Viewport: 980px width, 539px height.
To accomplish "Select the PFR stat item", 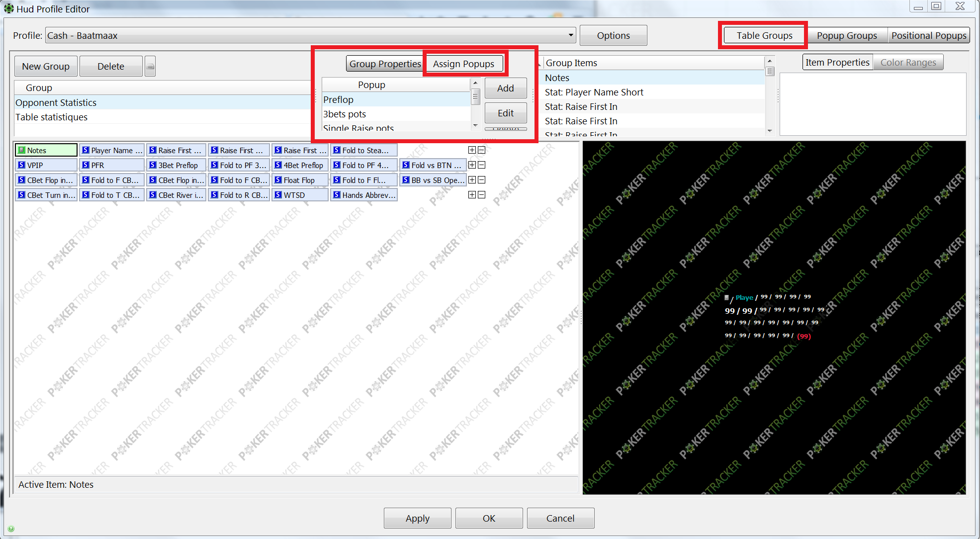I will pyautogui.click(x=112, y=165).
